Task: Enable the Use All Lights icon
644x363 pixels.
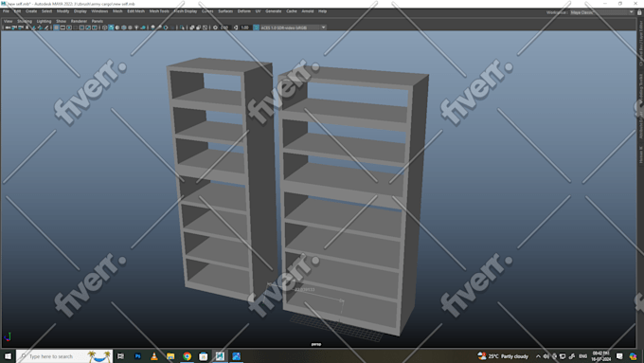Action: [x=136, y=27]
